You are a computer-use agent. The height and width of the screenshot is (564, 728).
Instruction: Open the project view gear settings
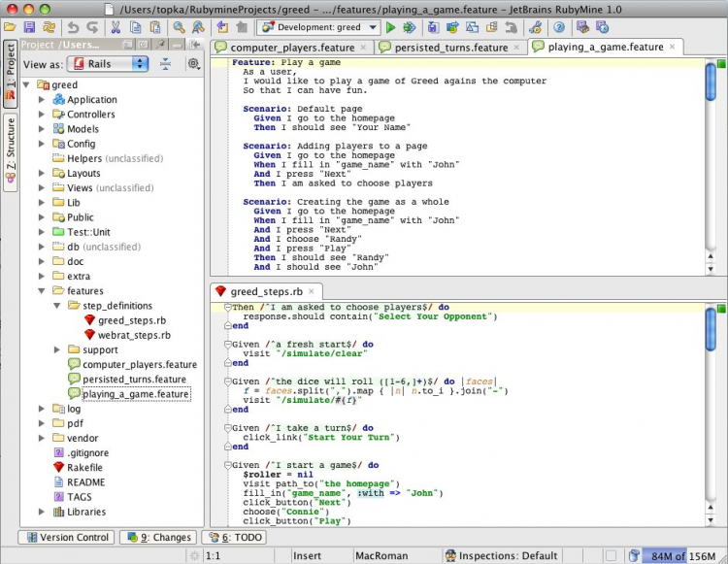193,64
